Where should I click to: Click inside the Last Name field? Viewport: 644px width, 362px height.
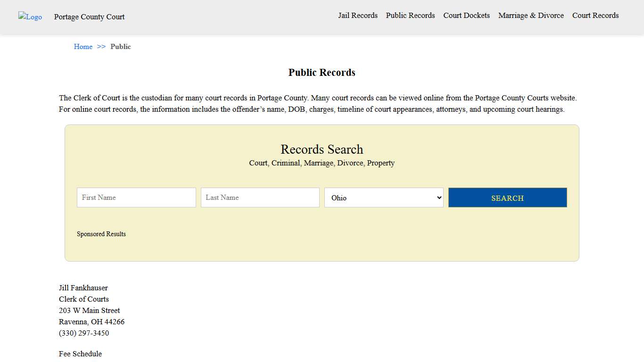(x=260, y=197)
